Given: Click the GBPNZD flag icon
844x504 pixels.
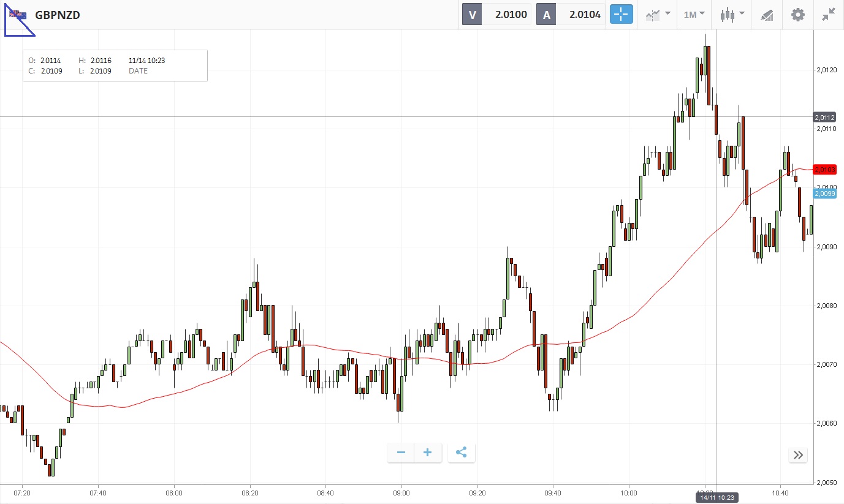Looking at the screenshot, I should pyautogui.click(x=17, y=15).
